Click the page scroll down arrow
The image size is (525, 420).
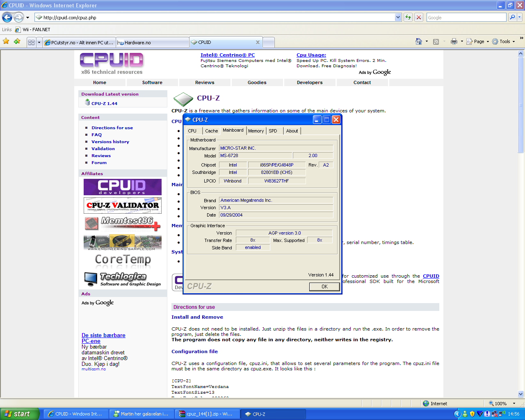pos(521,394)
